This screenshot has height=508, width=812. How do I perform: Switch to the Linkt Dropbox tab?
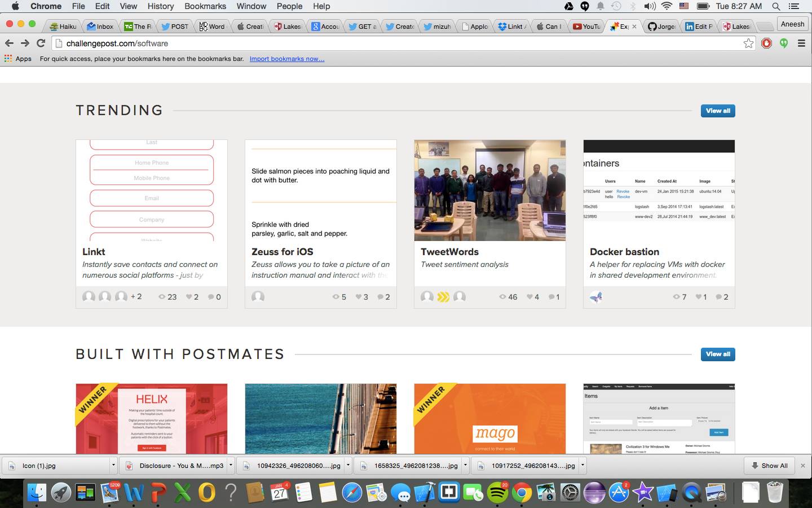[x=512, y=26]
